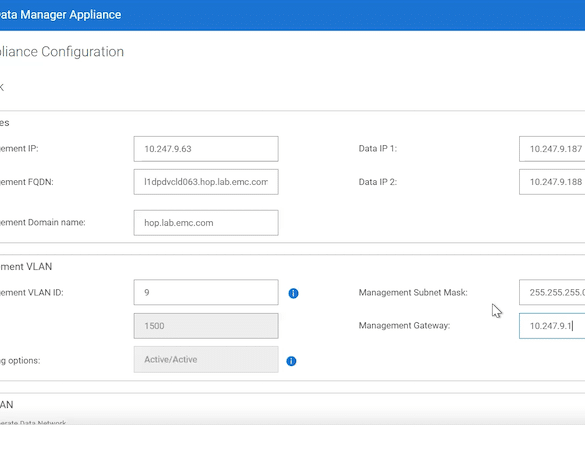Click the Management IP label
Screen dimensions: 585x472
[x=19, y=149]
